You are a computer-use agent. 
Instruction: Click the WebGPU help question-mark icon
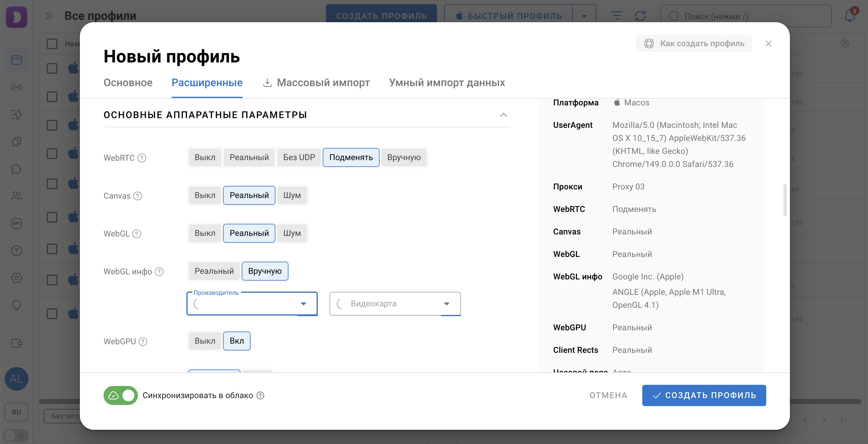[143, 342]
